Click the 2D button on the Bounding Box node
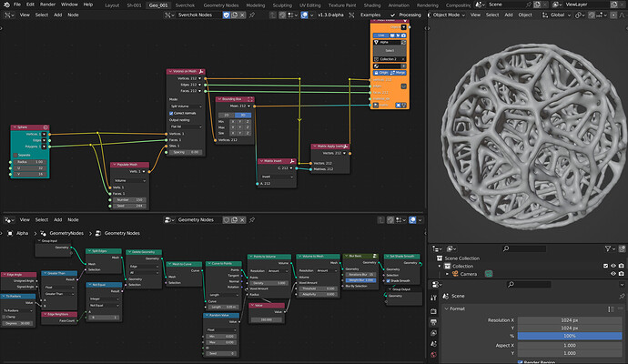Viewport: 628px width, 364px height. (x=227, y=115)
